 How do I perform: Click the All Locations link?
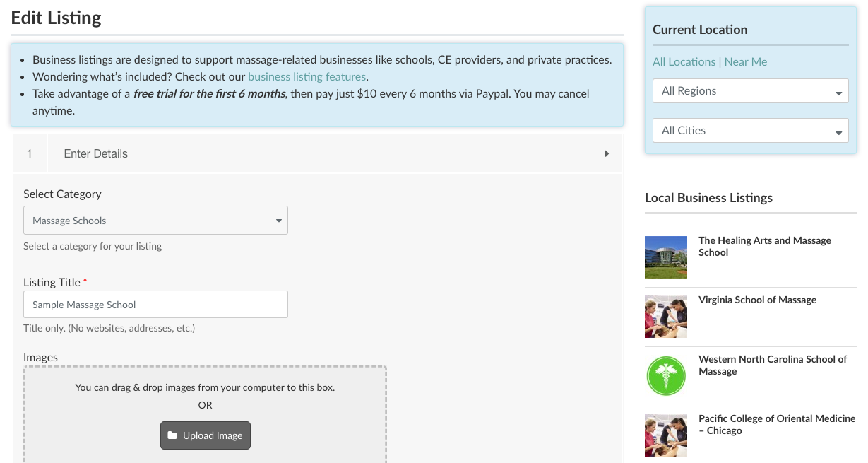point(684,61)
